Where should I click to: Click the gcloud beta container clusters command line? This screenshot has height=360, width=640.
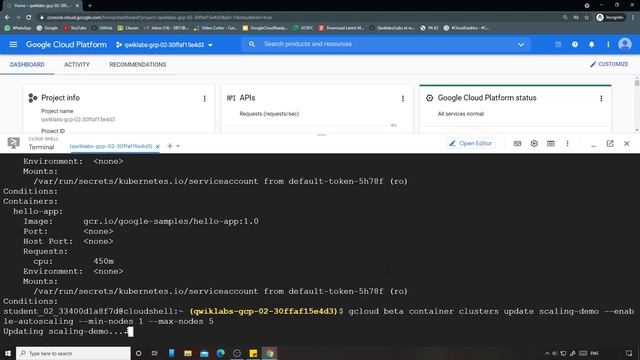(318, 316)
